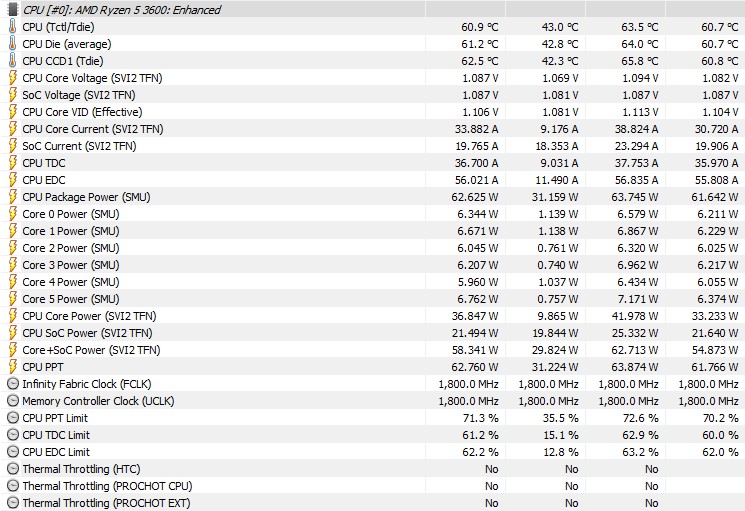Click thermometer icon next to CPU CCD1 (Tdie)

point(13,61)
